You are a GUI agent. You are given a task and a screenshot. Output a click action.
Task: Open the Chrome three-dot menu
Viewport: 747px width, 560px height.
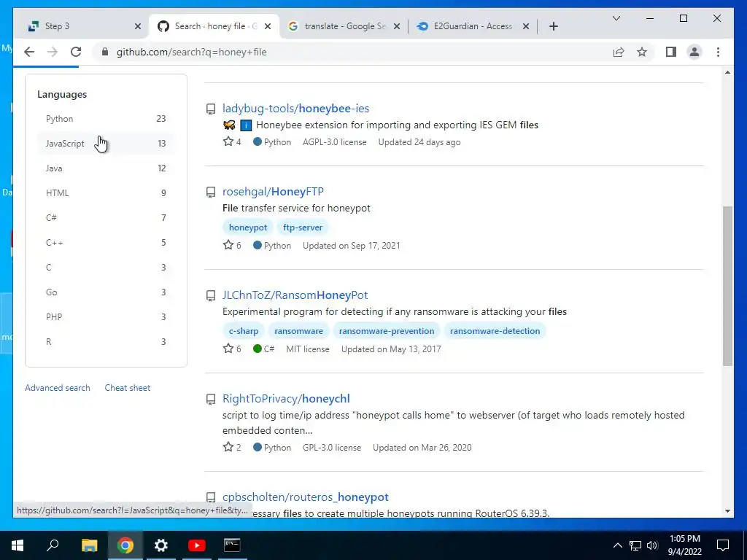pos(718,52)
